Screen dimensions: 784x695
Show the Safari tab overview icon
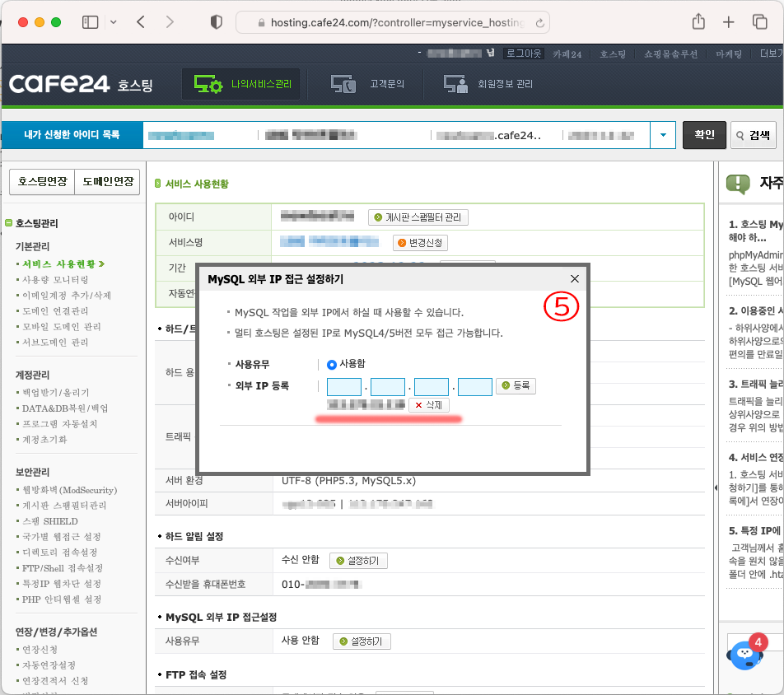(759, 22)
